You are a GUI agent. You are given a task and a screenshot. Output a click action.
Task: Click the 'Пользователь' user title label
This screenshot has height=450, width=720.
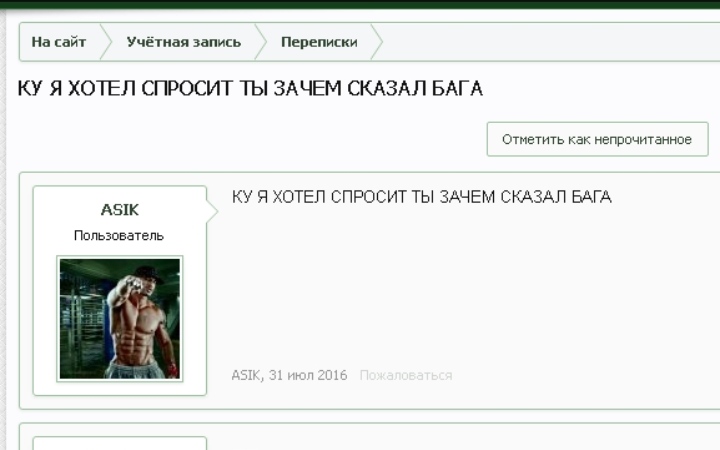coord(119,235)
